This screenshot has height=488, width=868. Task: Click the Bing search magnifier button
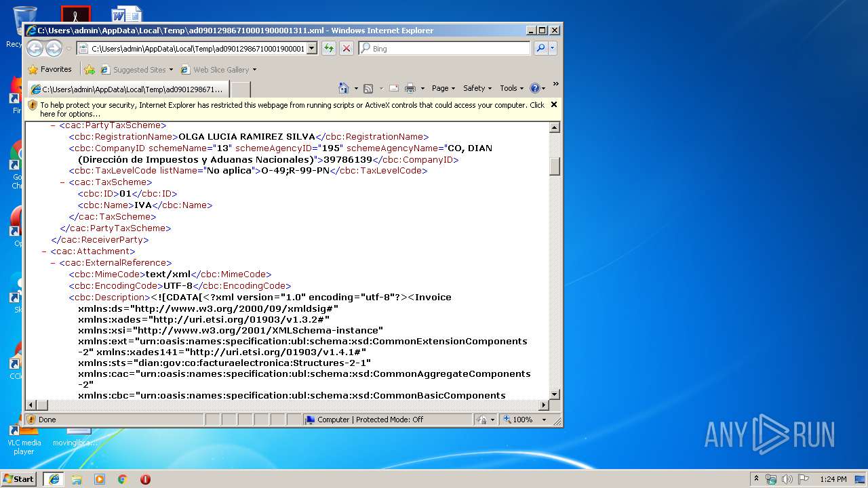coord(540,48)
